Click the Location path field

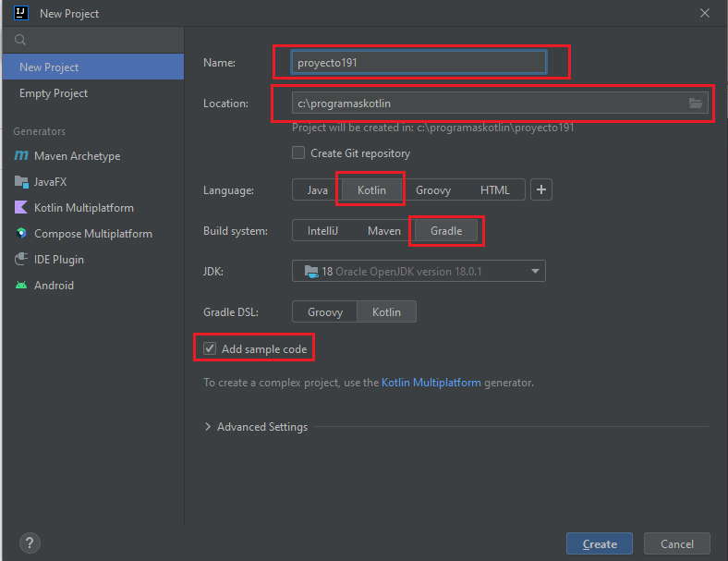tap(490, 104)
